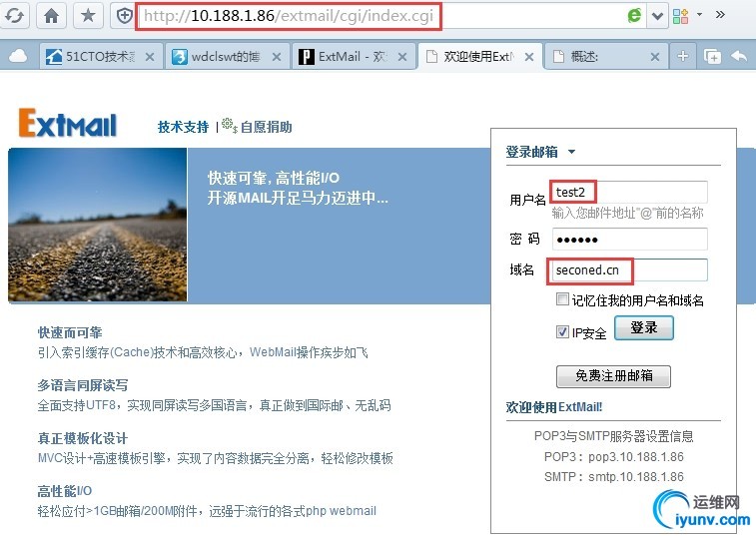The height and width of the screenshot is (536, 756).
Task: Close the 欢迎使用Ext tab
Action: point(529,57)
